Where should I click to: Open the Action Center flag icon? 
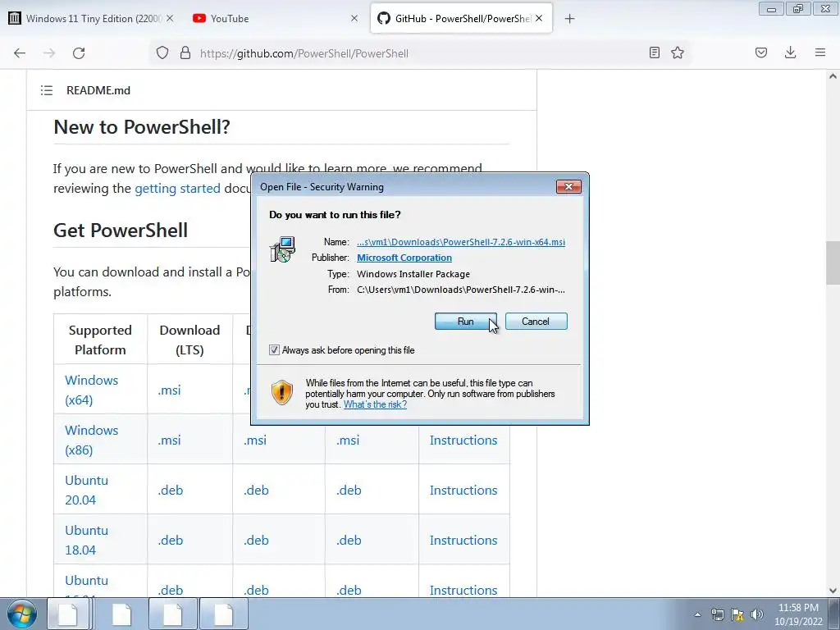pos(737,614)
